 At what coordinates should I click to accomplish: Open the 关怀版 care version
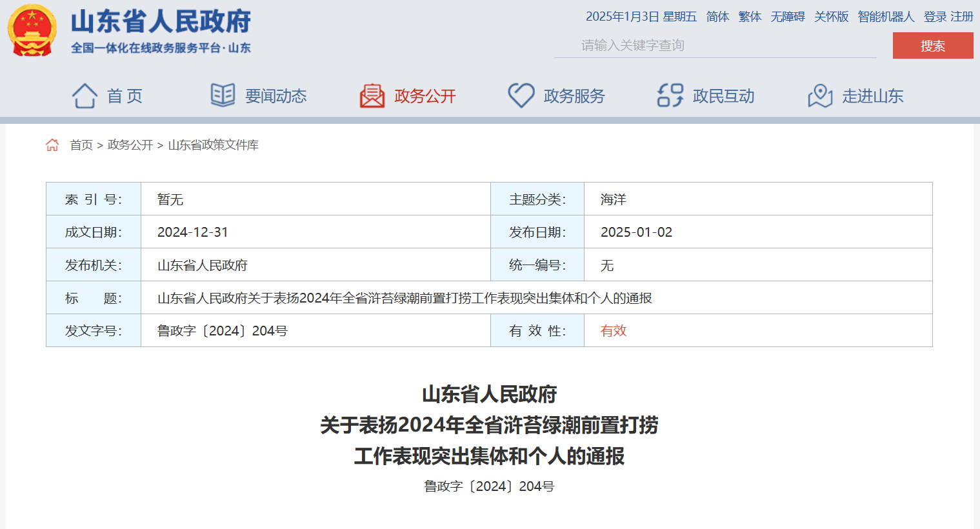(x=831, y=17)
